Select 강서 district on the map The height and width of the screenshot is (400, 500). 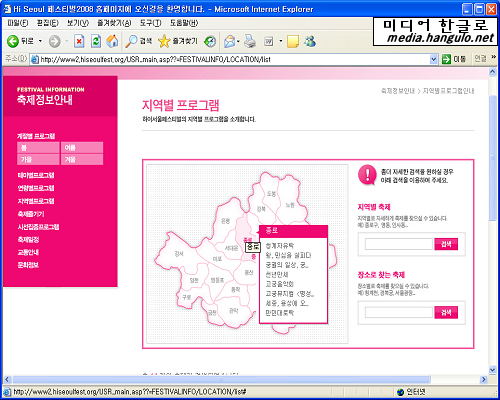[x=179, y=254]
